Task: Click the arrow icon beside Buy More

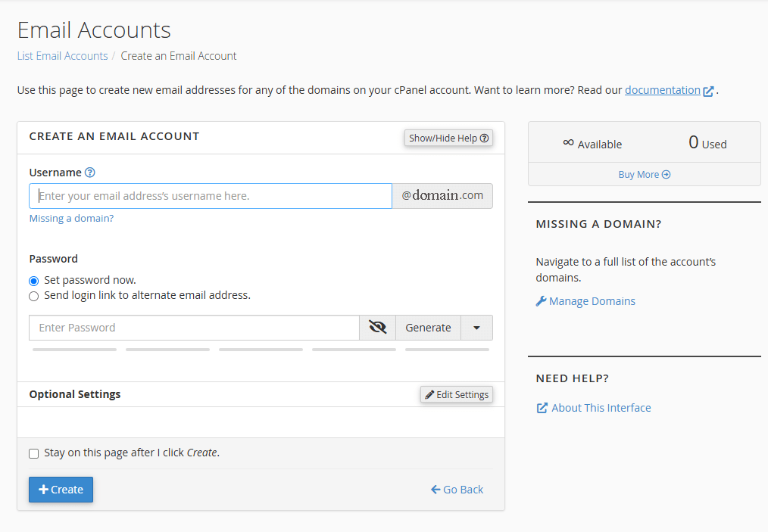Action: (x=666, y=175)
